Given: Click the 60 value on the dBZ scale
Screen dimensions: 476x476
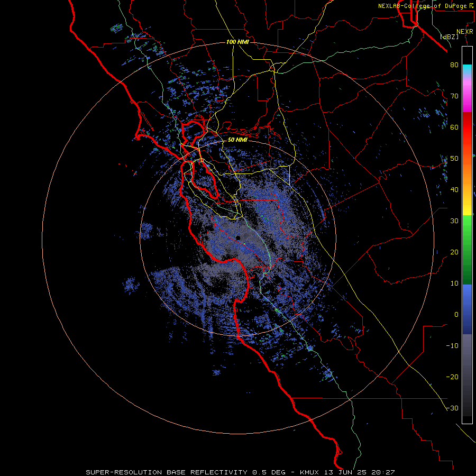Looking at the screenshot, I should [x=454, y=127].
